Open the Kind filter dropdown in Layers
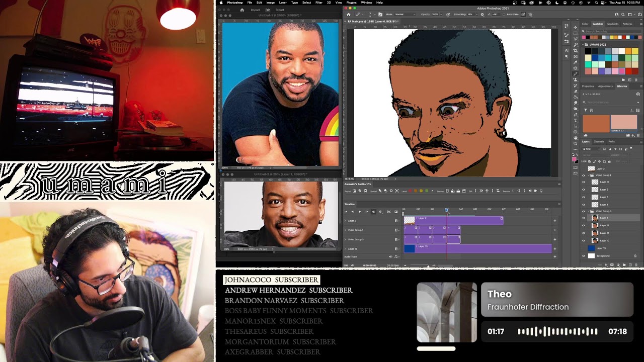The width and height of the screenshot is (644, 362). tap(592, 149)
